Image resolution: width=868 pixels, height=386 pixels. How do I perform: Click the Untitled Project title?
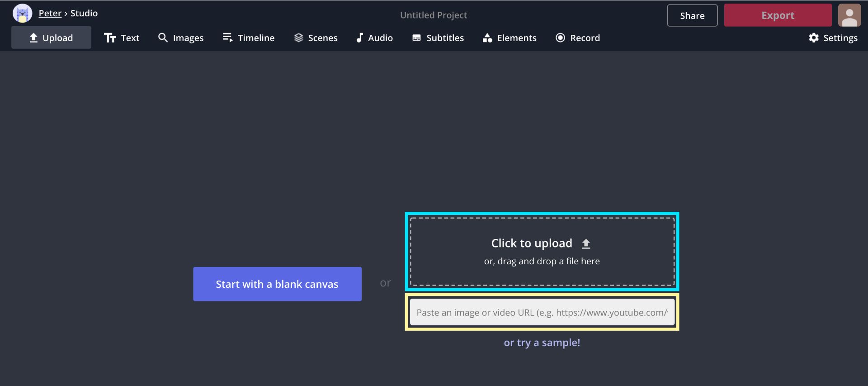pyautogui.click(x=433, y=15)
